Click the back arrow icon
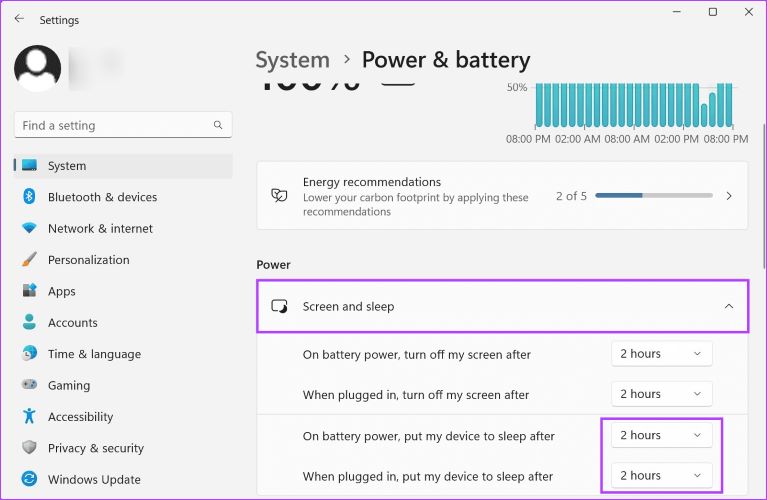The image size is (767, 500). tap(19, 19)
